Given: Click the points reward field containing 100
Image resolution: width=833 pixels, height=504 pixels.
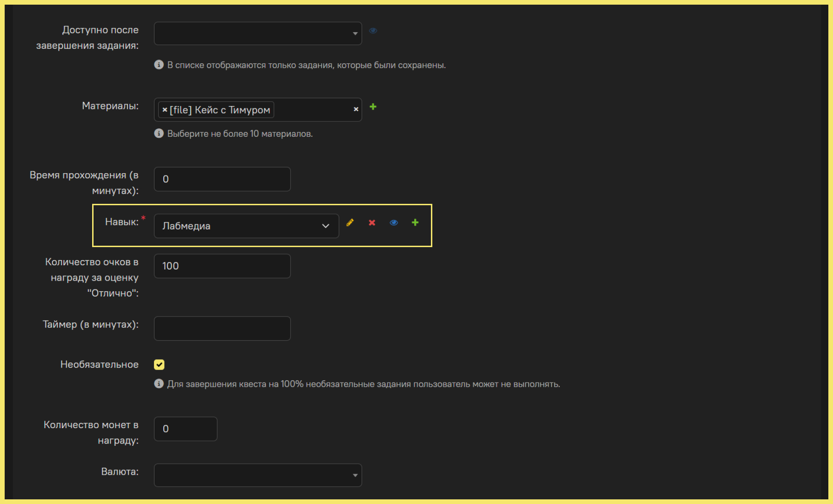Looking at the screenshot, I should pos(222,266).
